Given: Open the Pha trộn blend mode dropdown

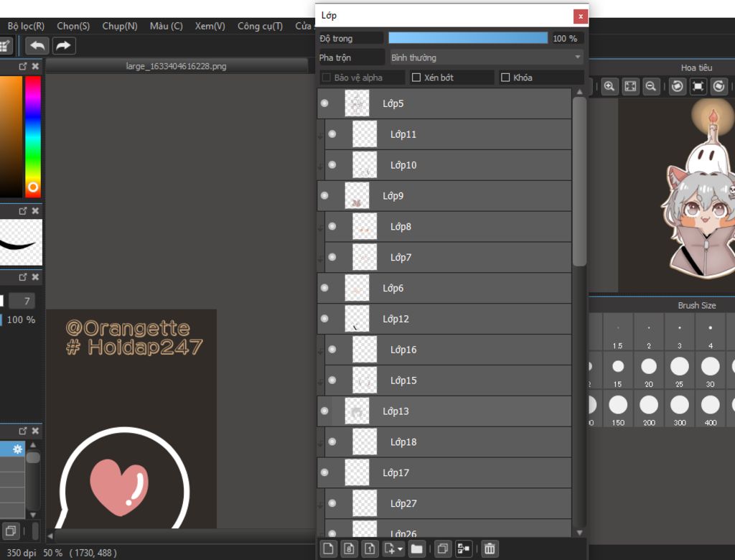Looking at the screenshot, I should [486, 57].
